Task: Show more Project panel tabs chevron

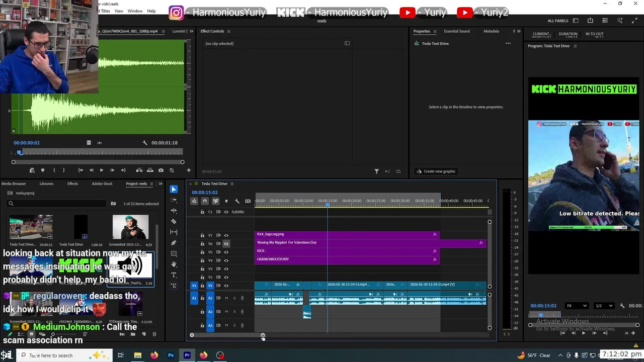Action: (160, 184)
